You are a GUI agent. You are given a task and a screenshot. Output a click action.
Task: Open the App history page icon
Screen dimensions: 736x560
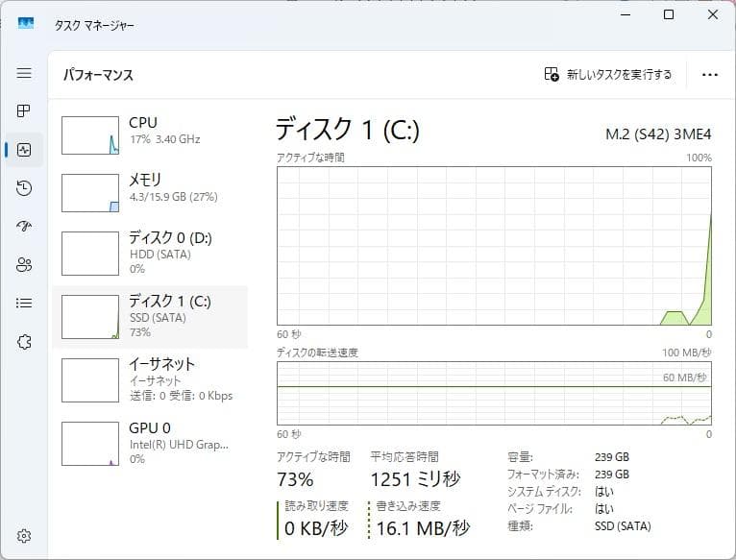click(24, 188)
